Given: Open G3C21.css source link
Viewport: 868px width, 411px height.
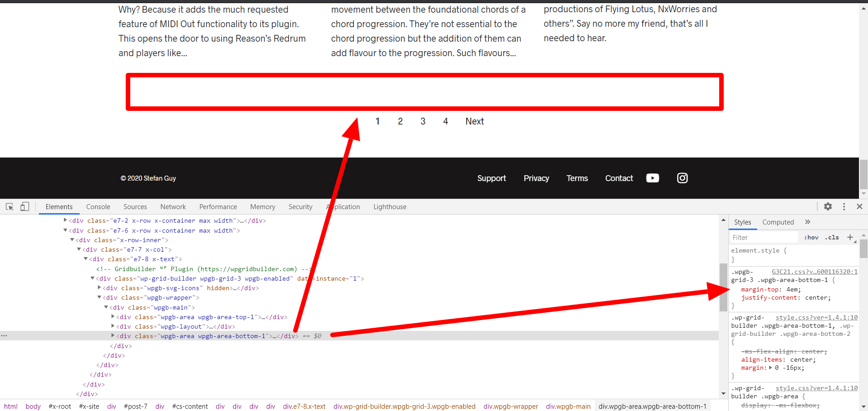Looking at the screenshot, I should click(815, 272).
